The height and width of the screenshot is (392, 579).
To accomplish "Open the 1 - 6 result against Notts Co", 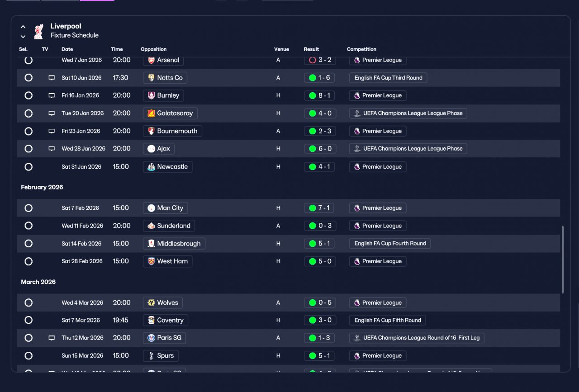I will (x=320, y=78).
